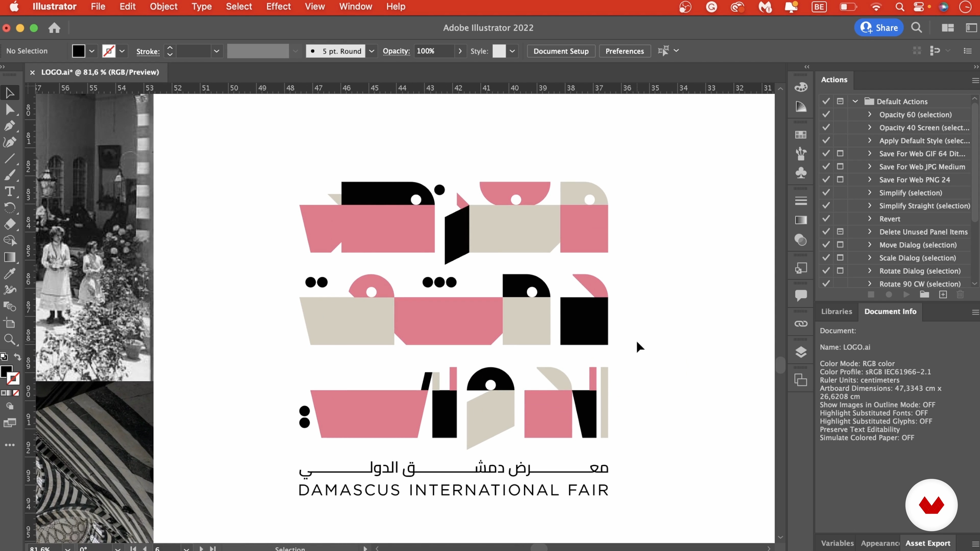Click the Opacity label link
The height and width of the screenshot is (551, 980).
396,51
